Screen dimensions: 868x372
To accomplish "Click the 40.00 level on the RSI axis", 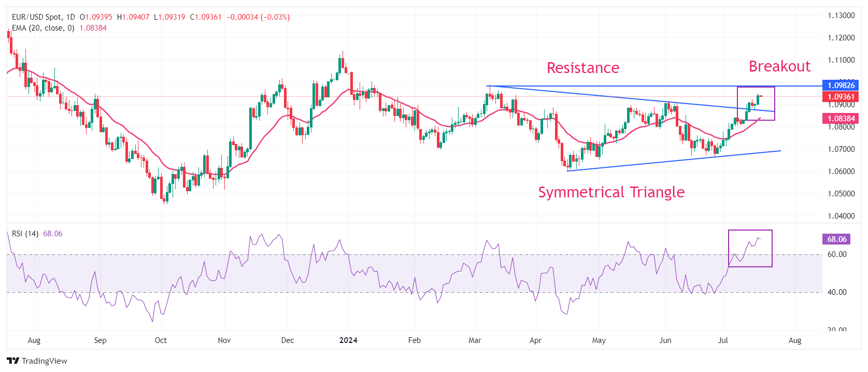I will 837,292.
